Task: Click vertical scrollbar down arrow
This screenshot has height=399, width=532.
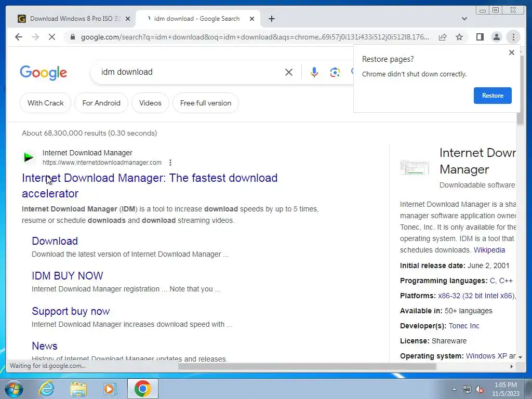Action: (x=520, y=357)
